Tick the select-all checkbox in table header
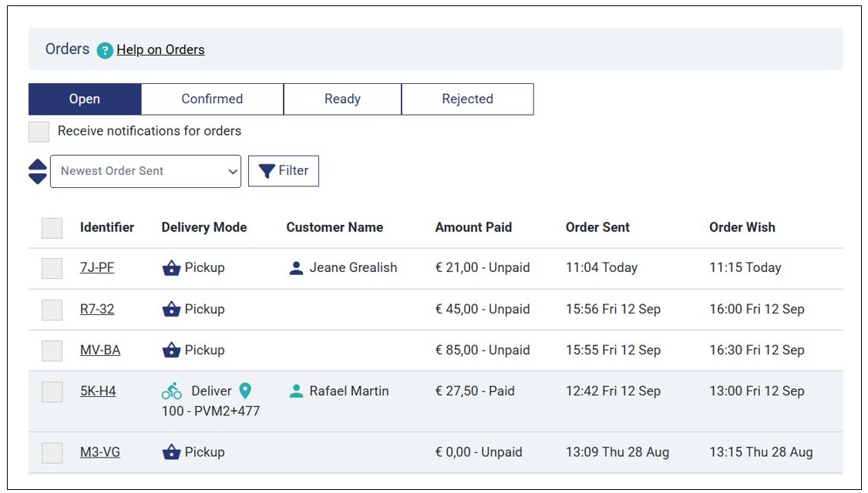The width and height of the screenshot is (868, 493). point(52,228)
